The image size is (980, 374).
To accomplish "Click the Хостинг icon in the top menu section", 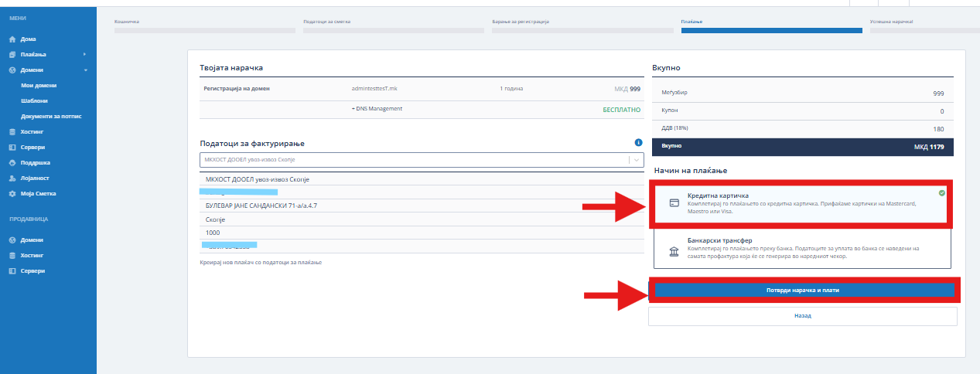I will click(x=12, y=132).
